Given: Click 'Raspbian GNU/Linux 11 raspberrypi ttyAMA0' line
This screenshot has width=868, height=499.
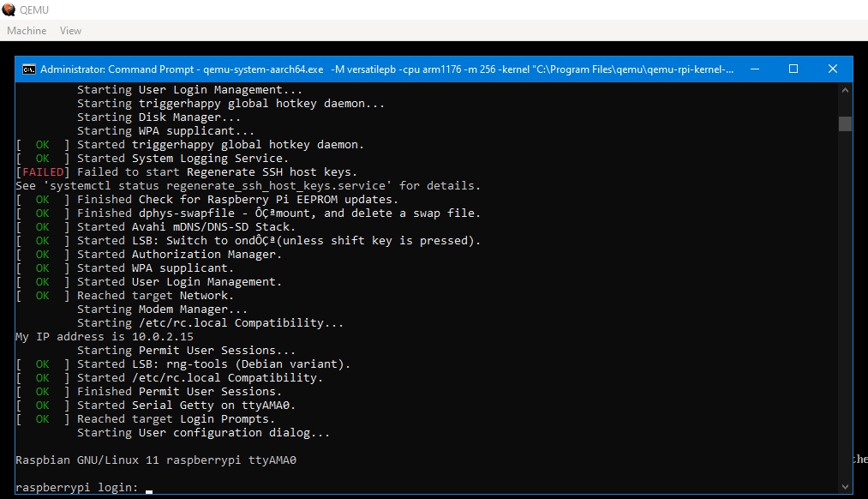Looking at the screenshot, I should tap(156, 460).
